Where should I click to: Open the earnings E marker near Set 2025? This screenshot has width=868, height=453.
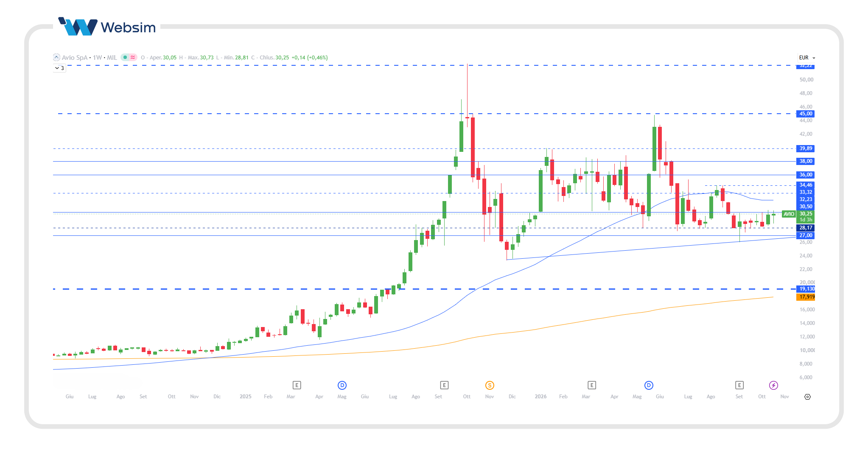444,385
